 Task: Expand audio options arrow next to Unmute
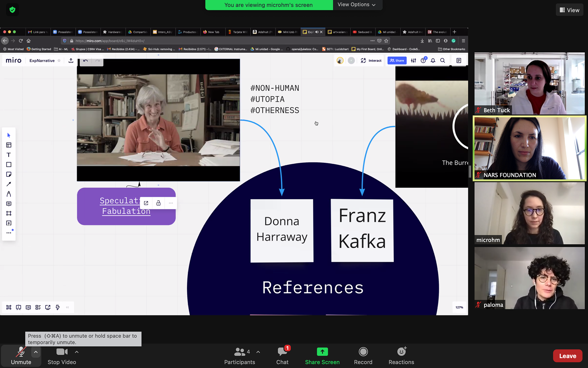(36, 352)
